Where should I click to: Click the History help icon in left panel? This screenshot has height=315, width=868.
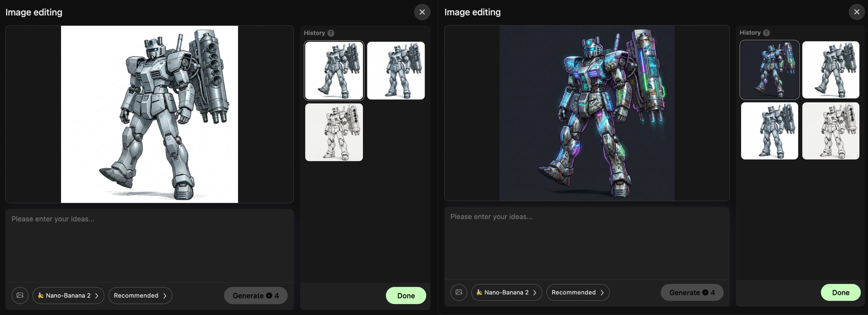click(x=331, y=33)
